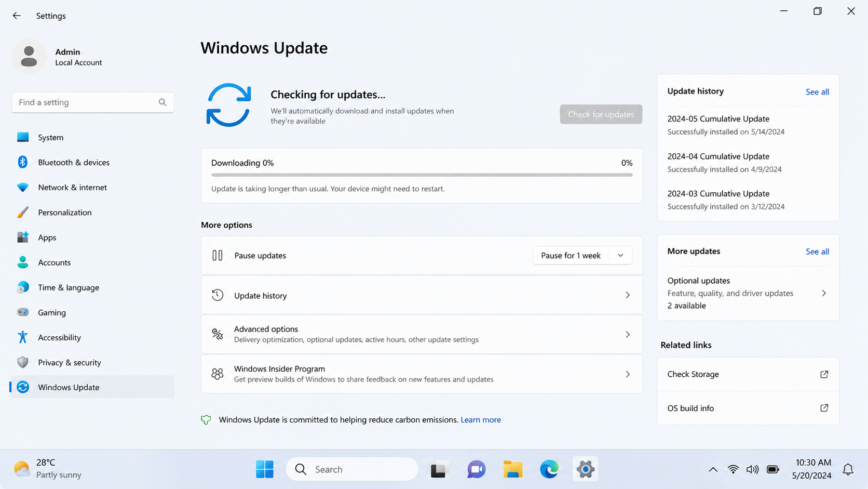Click the Accounts person icon in sidebar

pos(23,262)
